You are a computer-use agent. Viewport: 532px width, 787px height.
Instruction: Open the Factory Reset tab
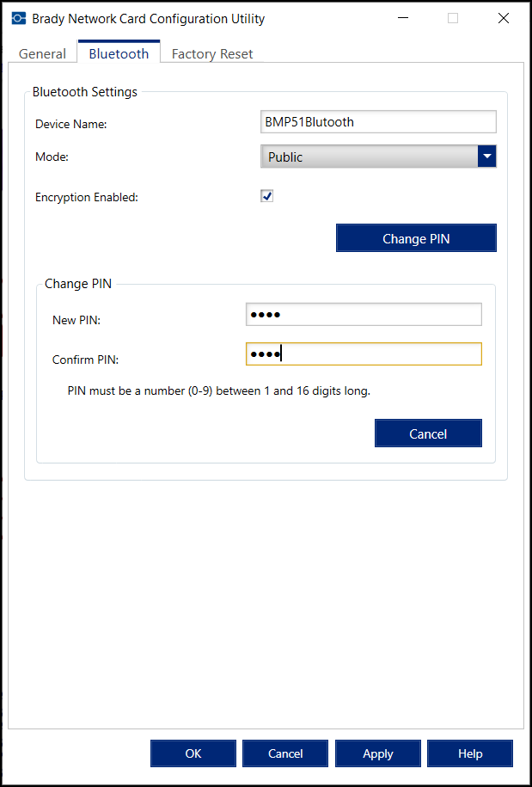(212, 53)
